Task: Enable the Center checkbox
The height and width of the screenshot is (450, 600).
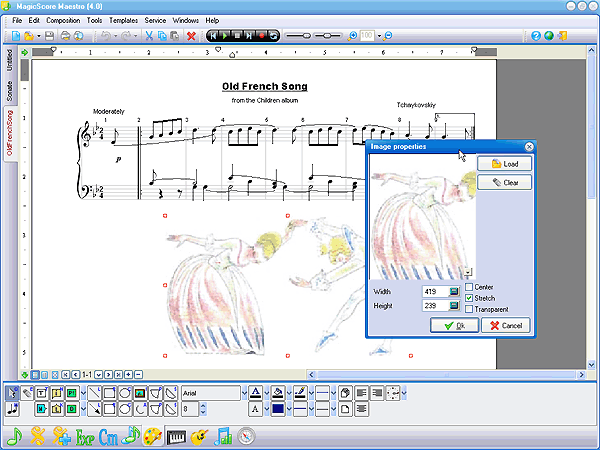Action: (469, 287)
